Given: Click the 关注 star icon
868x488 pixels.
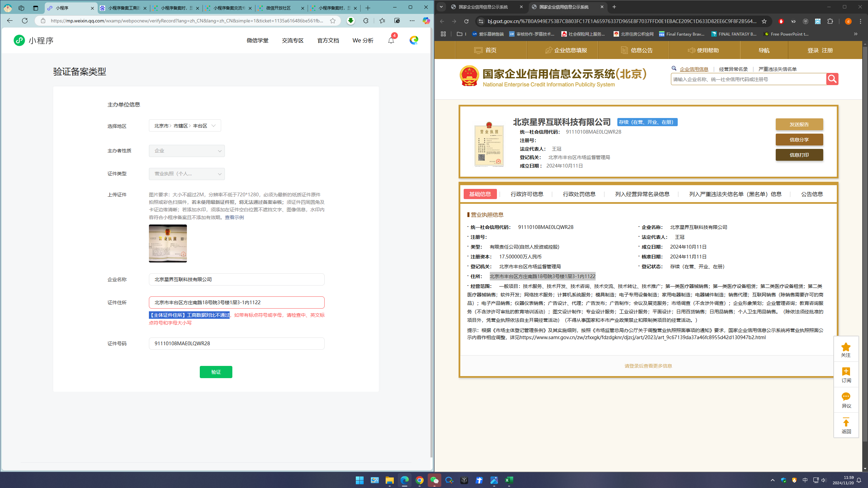Looking at the screenshot, I should (846, 347).
